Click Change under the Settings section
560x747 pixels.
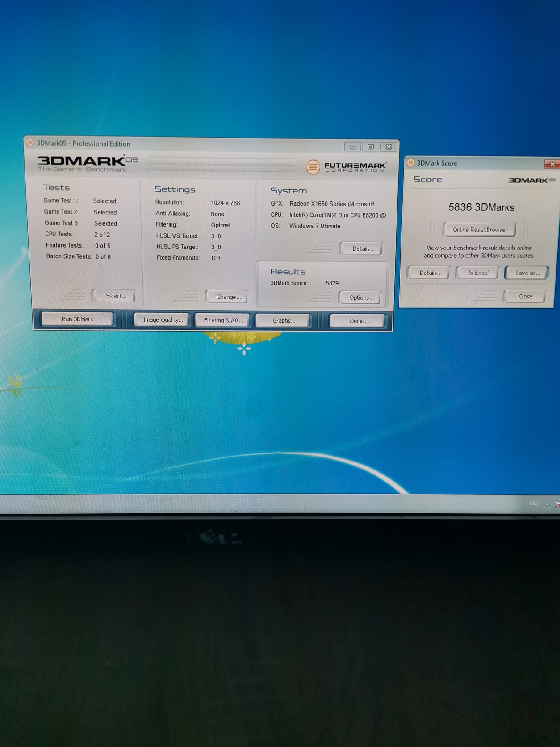pos(228,297)
